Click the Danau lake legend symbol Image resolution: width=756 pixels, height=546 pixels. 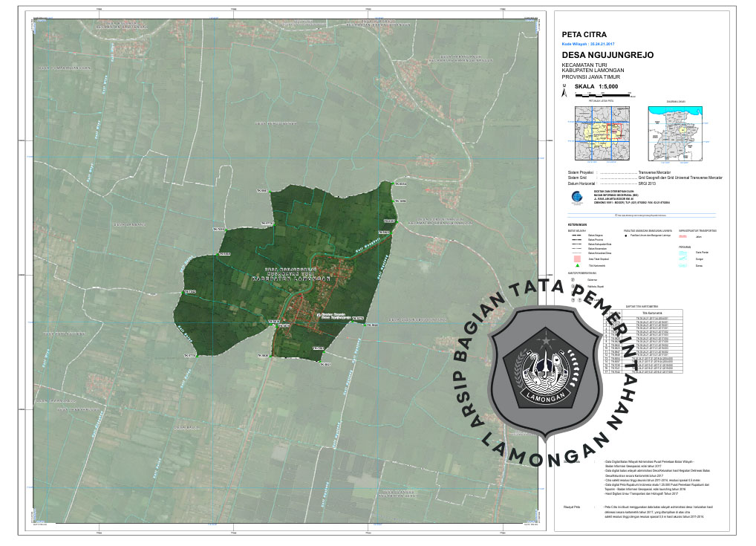682,265
